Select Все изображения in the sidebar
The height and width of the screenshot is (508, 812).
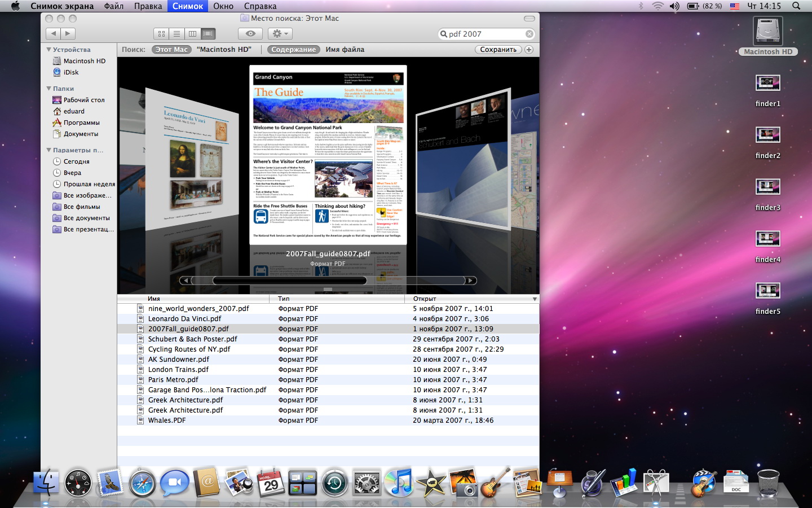(x=82, y=195)
